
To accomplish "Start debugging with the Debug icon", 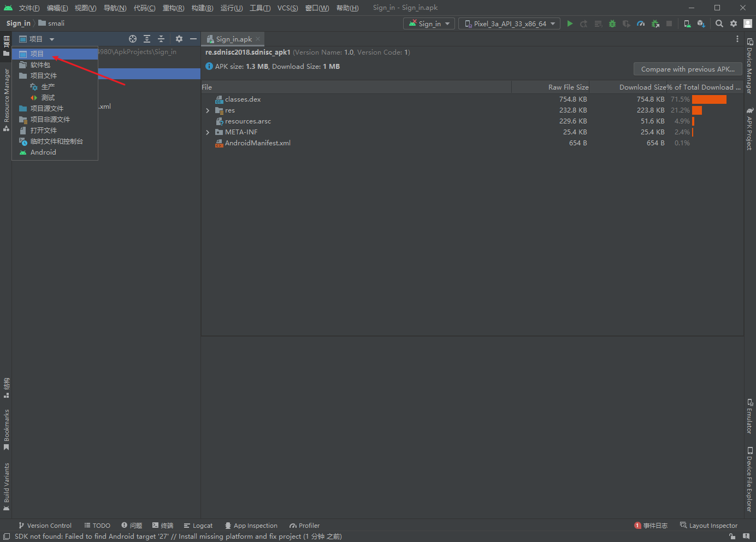I will tap(612, 23).
